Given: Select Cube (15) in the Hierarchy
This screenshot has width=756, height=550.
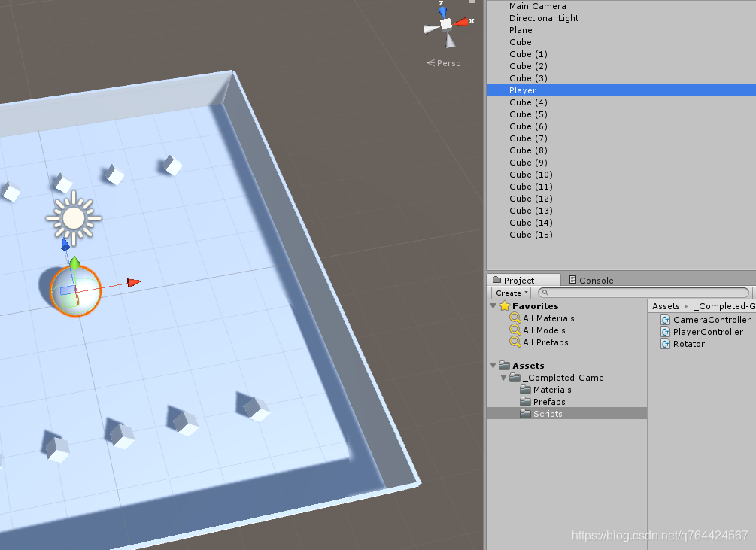Looking at the screenshot, I should tap(621, 235).
